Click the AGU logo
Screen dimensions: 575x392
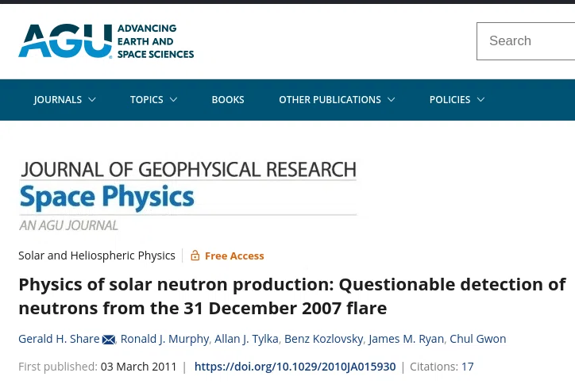106,41
